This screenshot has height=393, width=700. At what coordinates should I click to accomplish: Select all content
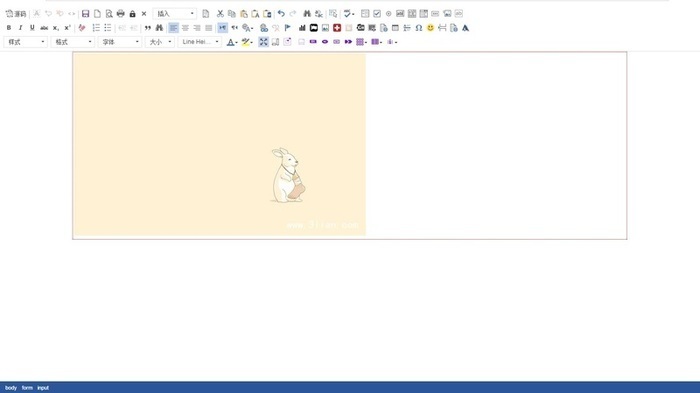pyautogui.click(x=333, y=14)
